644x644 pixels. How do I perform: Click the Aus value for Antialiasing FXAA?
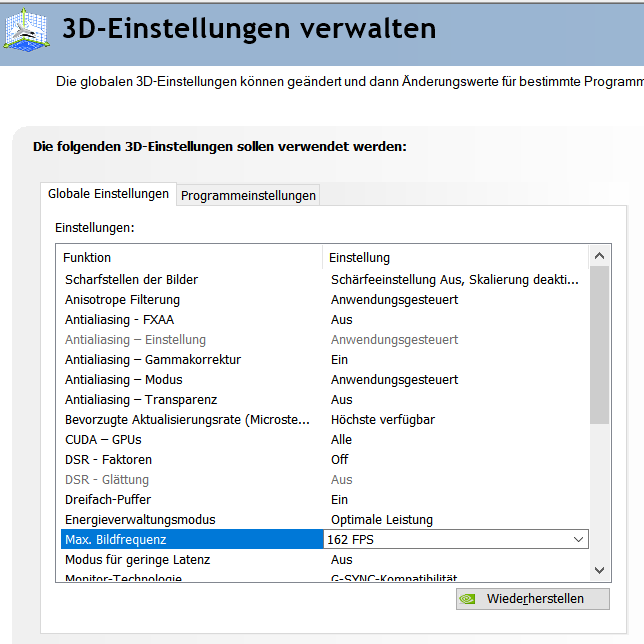(342, 320)
